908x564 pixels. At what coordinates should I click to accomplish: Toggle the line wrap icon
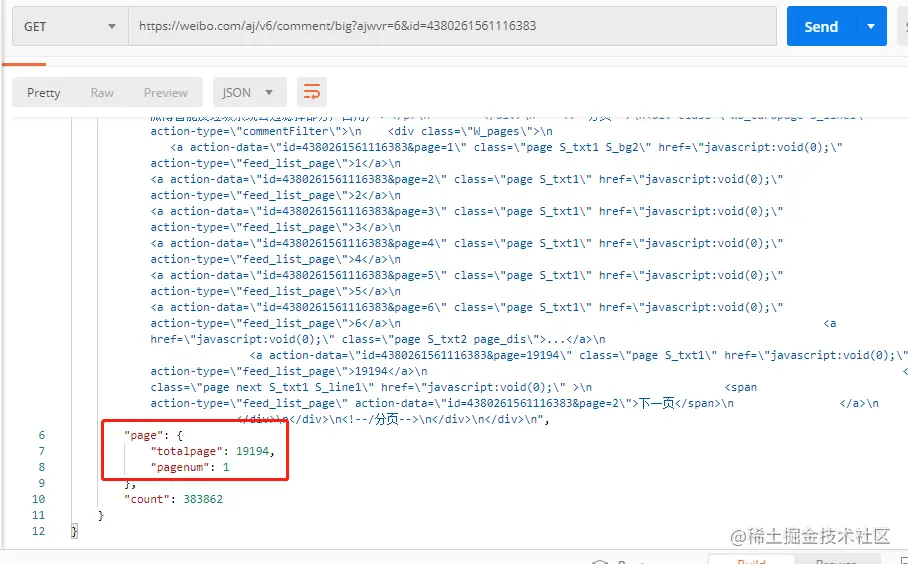coord(312,93)
